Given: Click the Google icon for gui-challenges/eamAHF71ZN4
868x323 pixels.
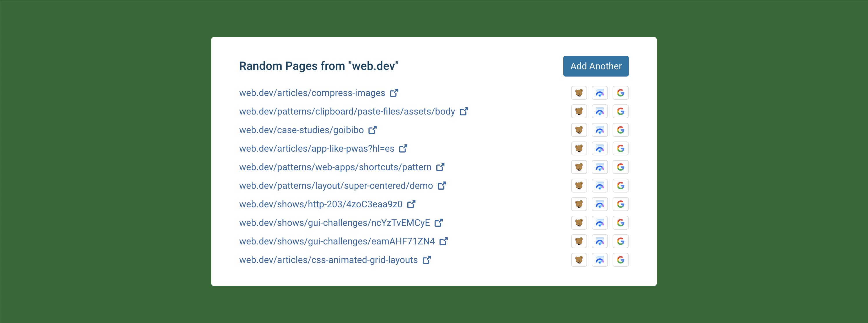Looking at the screenshot, I should point(621,241).
